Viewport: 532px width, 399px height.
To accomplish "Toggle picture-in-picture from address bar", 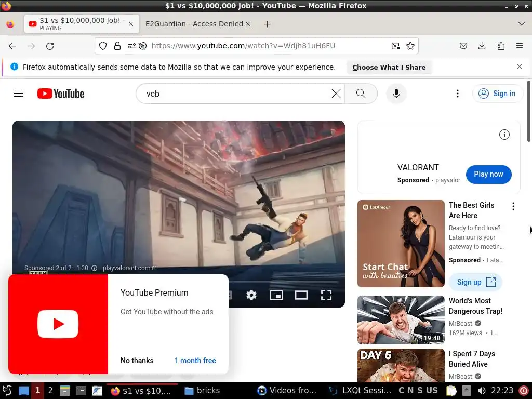I will [395, 46].
